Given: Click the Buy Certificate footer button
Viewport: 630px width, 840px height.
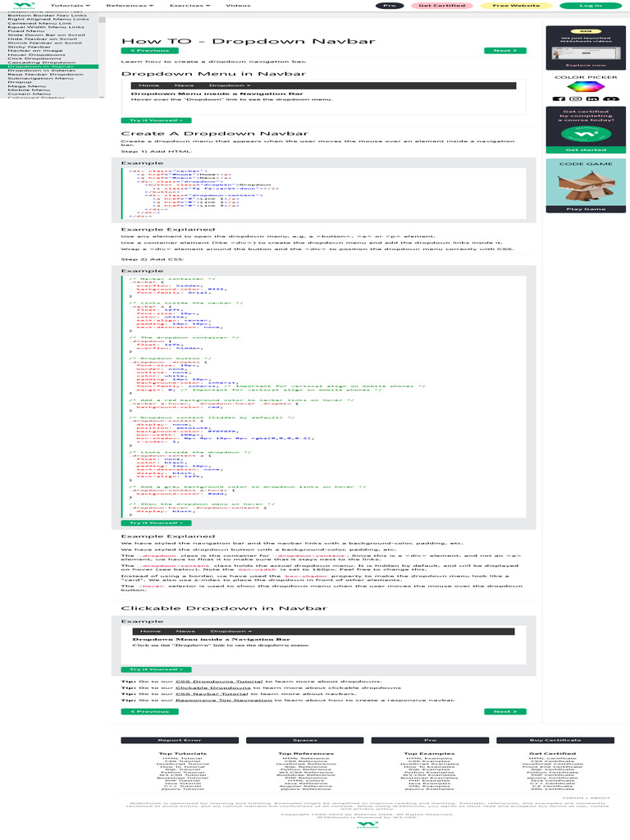Looking at the screenshot, I should 555,741.
